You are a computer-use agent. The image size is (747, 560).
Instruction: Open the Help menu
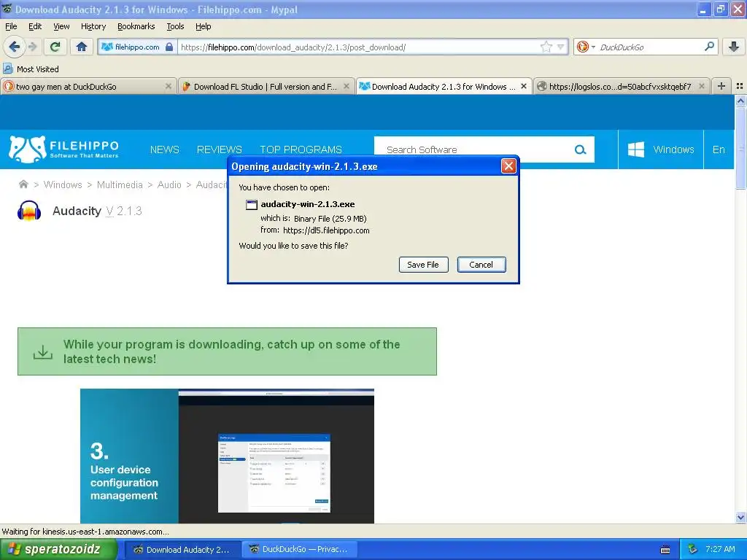coord(203,26)
